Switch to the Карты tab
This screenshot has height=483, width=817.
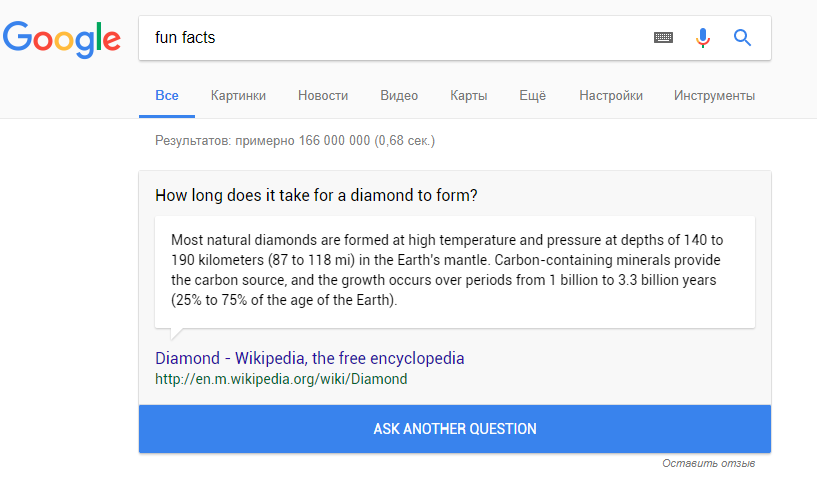point(469,96)
